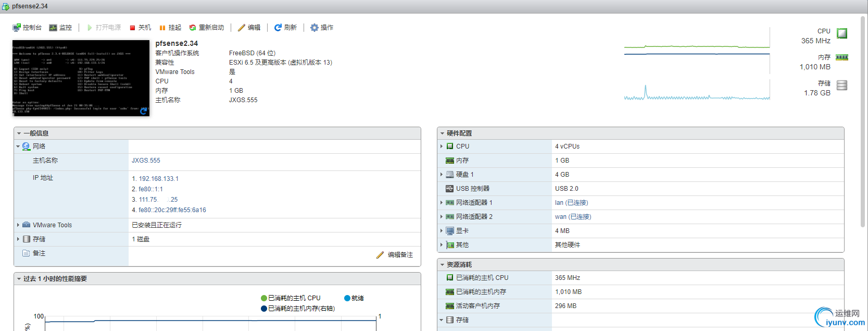Viewport: 868px width, 331px height.
Task: Click 编辑备注 edit notes button
Action: tap(395, 255)
